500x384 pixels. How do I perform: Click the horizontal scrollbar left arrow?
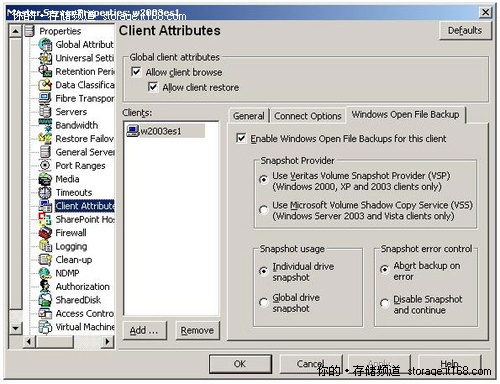pyautogui.click(x=29, y=341)
